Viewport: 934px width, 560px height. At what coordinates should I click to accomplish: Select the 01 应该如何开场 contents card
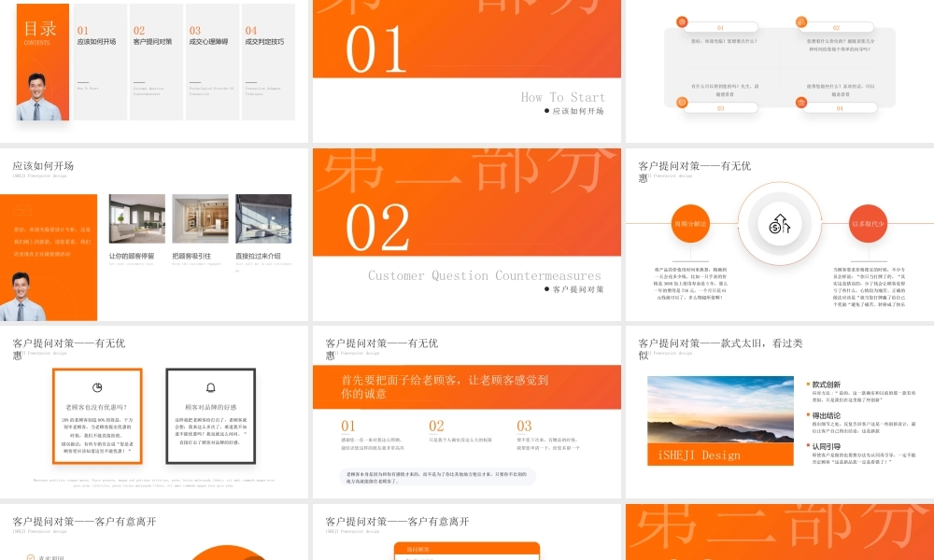[x=100, y=62]
